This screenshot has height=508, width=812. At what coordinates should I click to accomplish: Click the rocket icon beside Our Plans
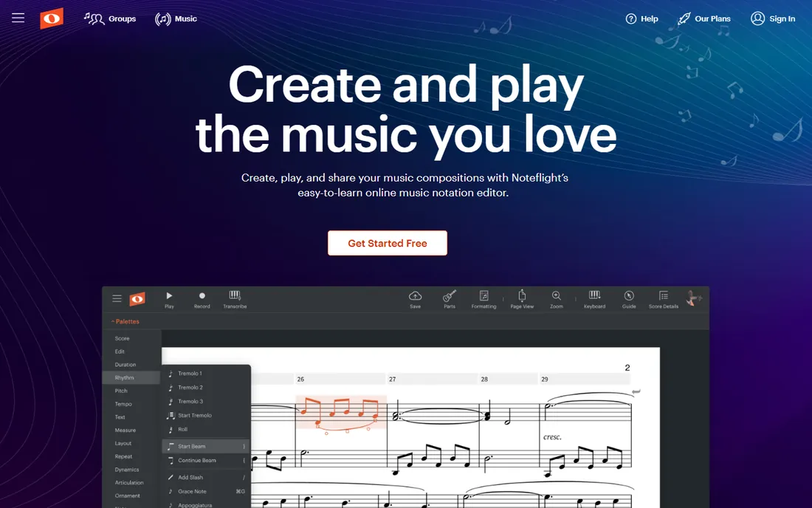point(684,18)
